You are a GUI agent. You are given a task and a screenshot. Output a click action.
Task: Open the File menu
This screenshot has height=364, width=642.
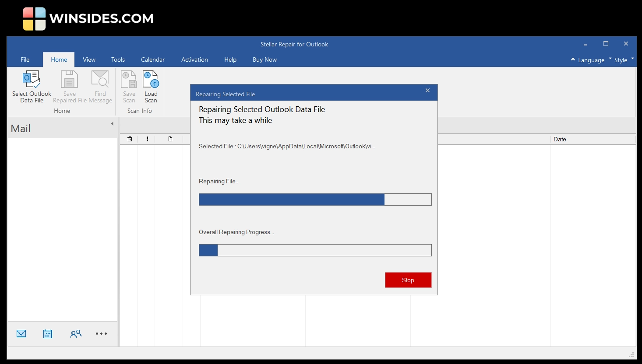click(25, 59)
